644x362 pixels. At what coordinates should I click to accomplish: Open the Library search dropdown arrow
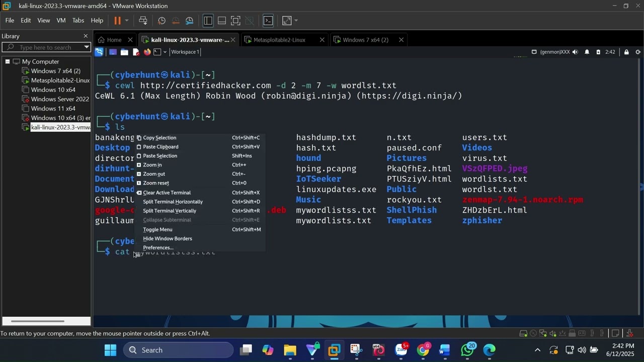coord(87,47)
